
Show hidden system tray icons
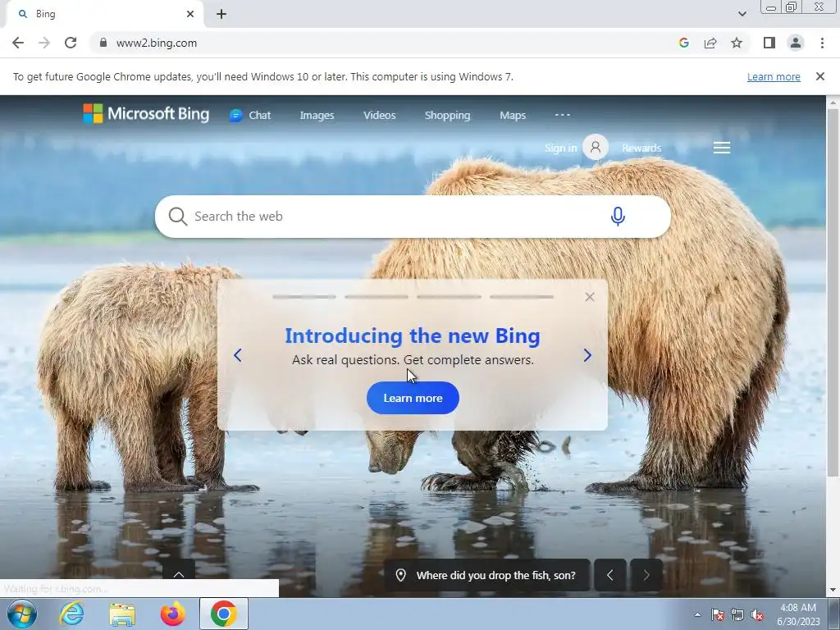click(697, 614)
